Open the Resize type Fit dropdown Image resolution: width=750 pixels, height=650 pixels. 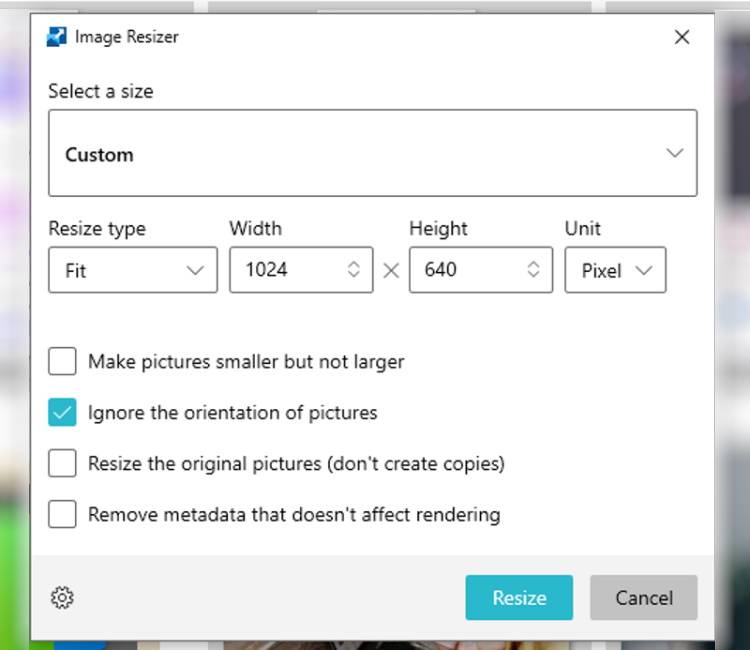pyautogui.click(x=133, y=270)
